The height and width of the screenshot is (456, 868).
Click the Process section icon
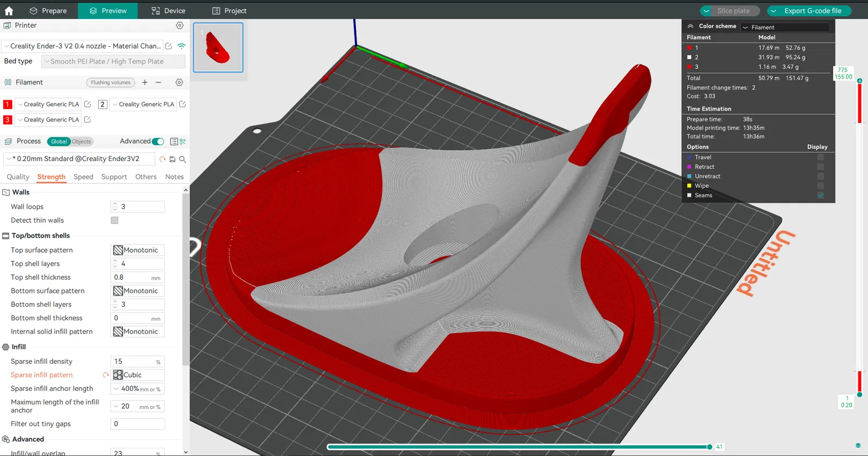pos(8,142)
